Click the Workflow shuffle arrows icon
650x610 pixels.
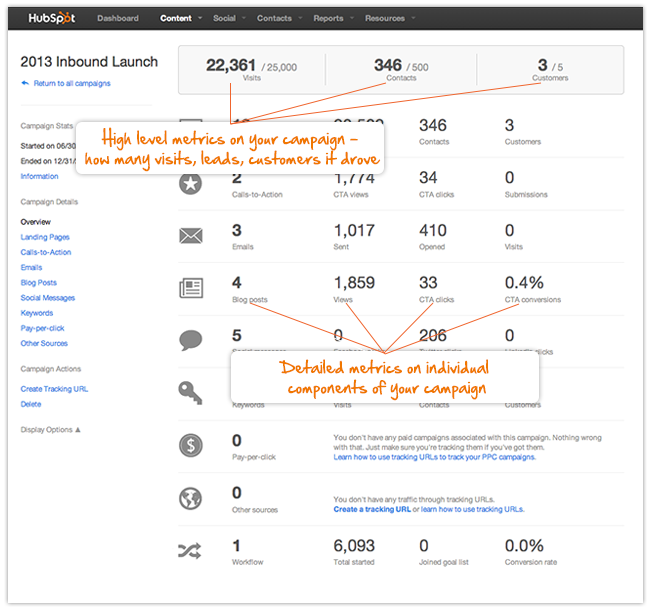click(x=190, y=551)
